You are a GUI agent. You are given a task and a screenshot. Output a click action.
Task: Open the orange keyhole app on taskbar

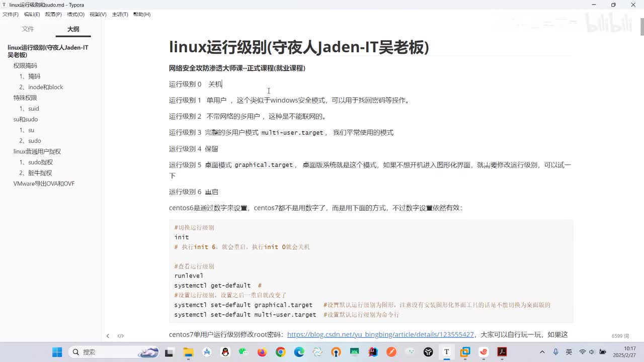click(x=336, y=352)
